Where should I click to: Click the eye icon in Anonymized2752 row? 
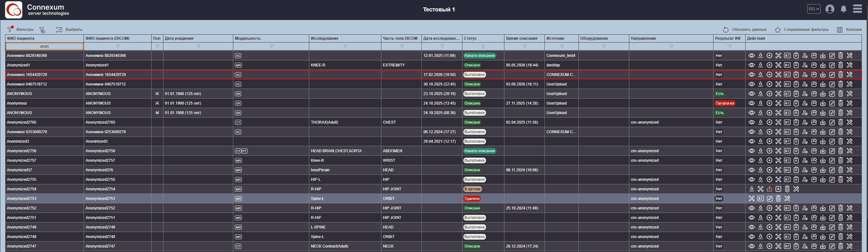[751, 208]
